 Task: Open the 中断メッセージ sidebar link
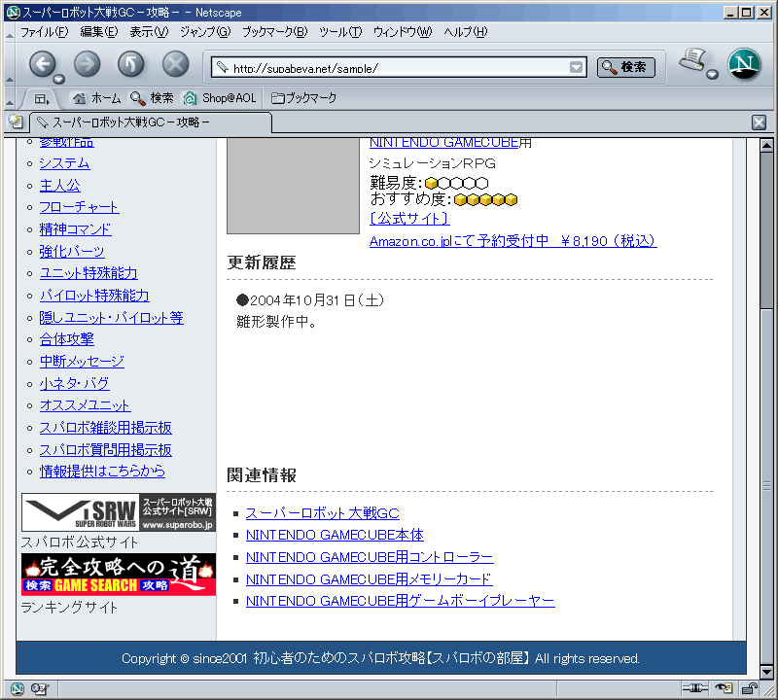[x=82, y=362]
